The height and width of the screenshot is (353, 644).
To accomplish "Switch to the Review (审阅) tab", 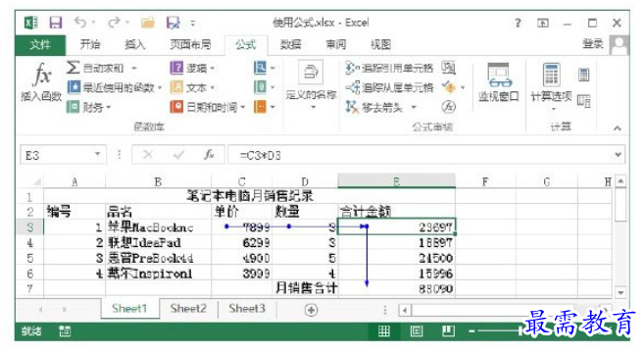I will click(x=336, y=44).
